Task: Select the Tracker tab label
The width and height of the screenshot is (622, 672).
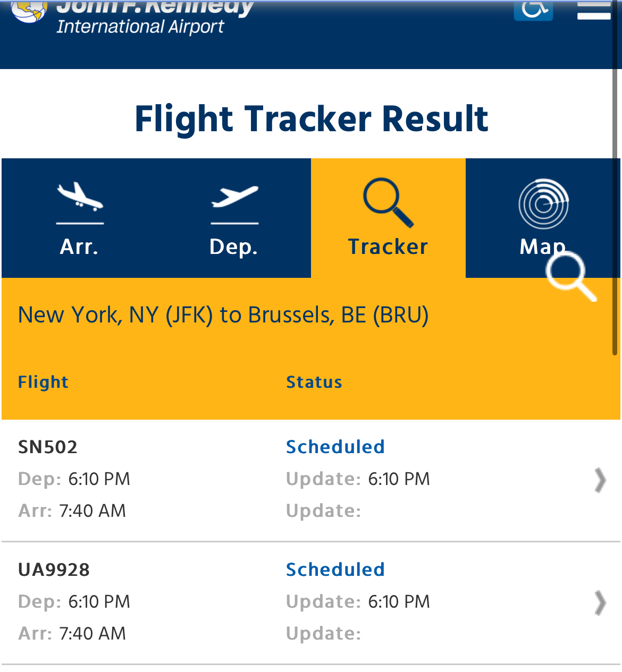Action: (x=388, y=247)
